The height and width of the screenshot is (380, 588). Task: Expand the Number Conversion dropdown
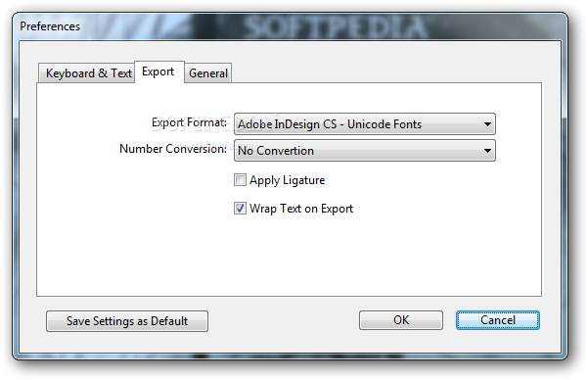(365, 151)
